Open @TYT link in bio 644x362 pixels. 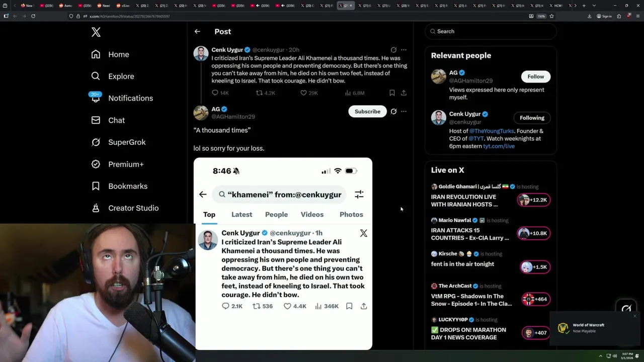point(477,139)
